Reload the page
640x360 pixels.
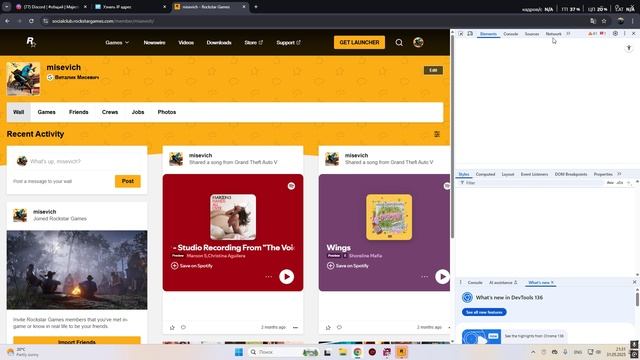[x=31, y=21]
